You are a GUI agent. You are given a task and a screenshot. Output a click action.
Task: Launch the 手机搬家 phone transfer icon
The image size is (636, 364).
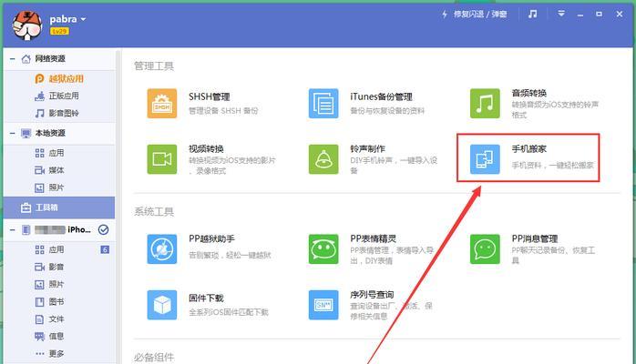[485, 159]
